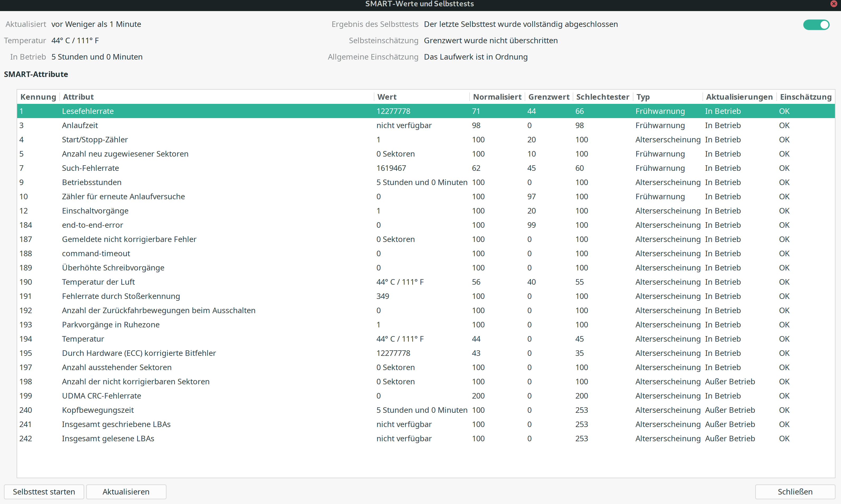This screenshot has height=504, width=841.
Task: Select the Kopfbewegungszeit row
Action: click(98, 410)
